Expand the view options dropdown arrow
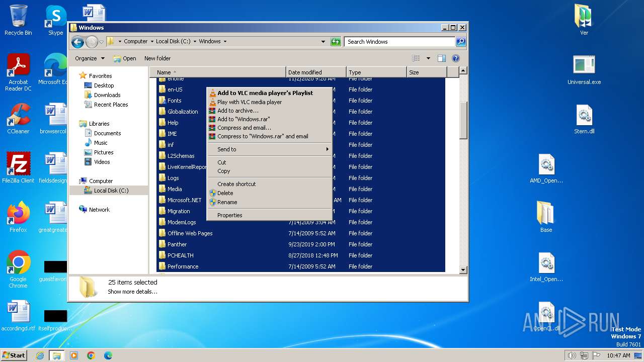This screenshot has width=644, height=362. point(428,58)
